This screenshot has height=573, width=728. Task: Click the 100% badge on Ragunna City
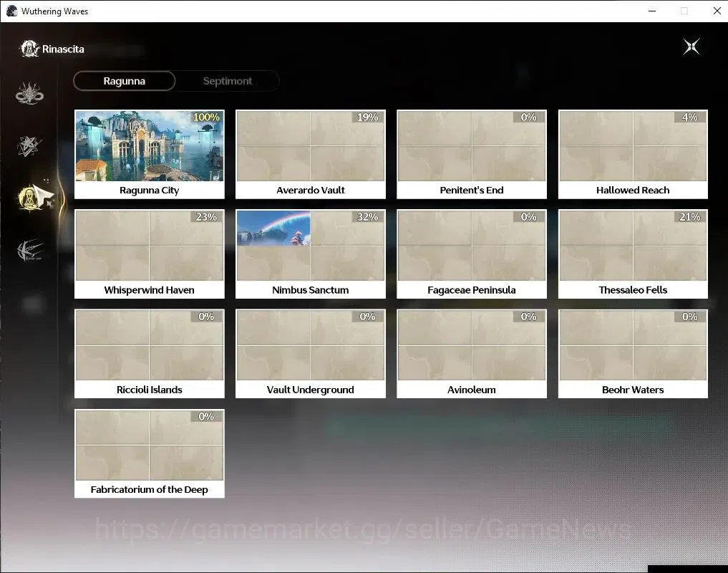pos(206,117)
